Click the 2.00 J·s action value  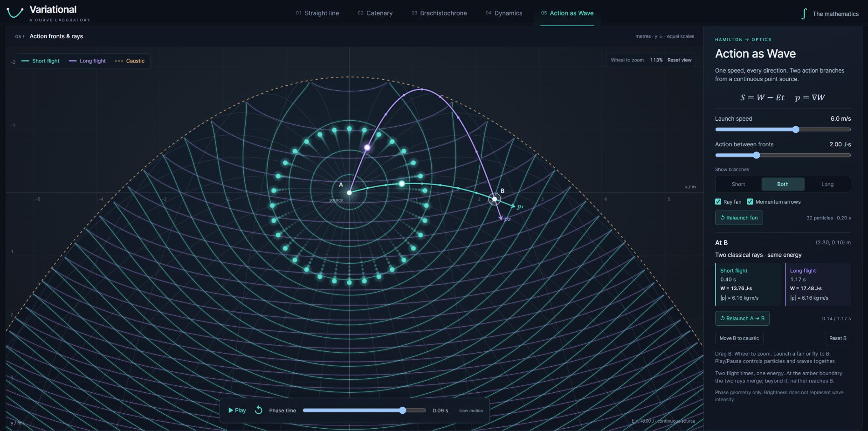tap(840, 144)
